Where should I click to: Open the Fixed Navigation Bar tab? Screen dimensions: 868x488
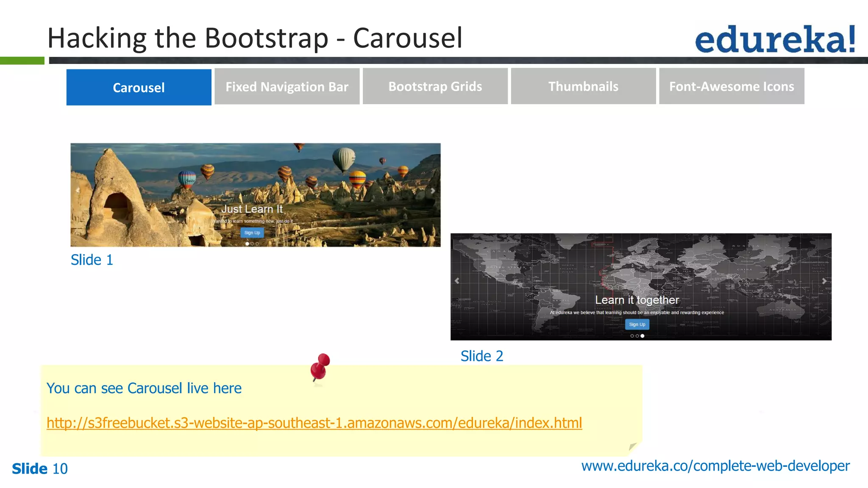tap(287, 86)
